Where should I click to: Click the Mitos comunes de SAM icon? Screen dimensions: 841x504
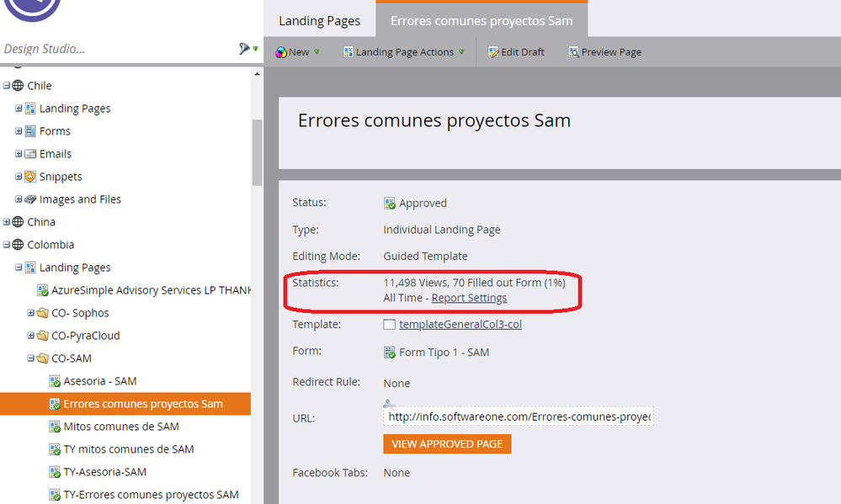55,427
